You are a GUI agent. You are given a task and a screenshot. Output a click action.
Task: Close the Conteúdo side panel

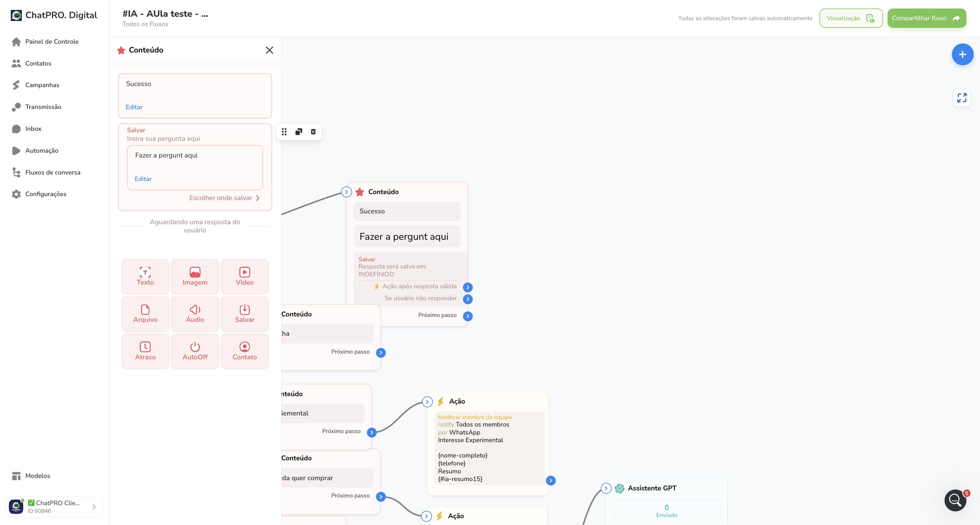269,50
